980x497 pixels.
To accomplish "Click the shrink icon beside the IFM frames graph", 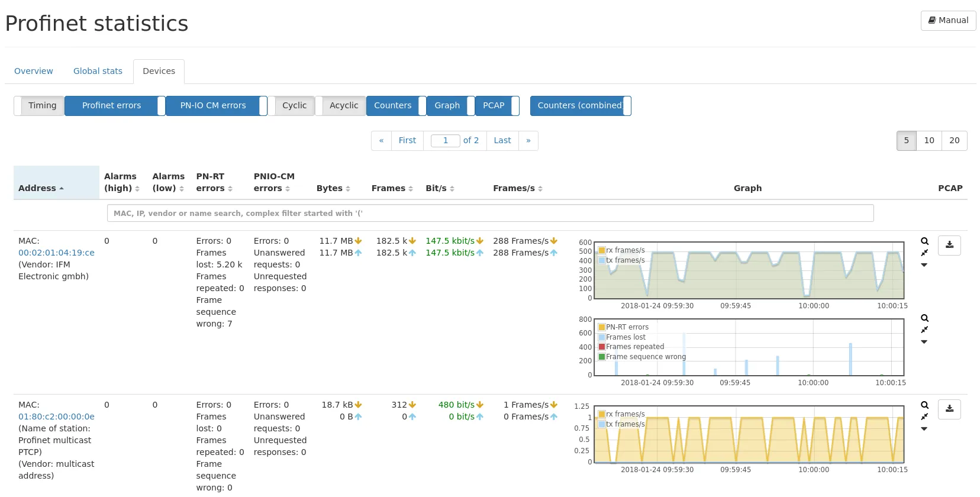I will (924, 253).
